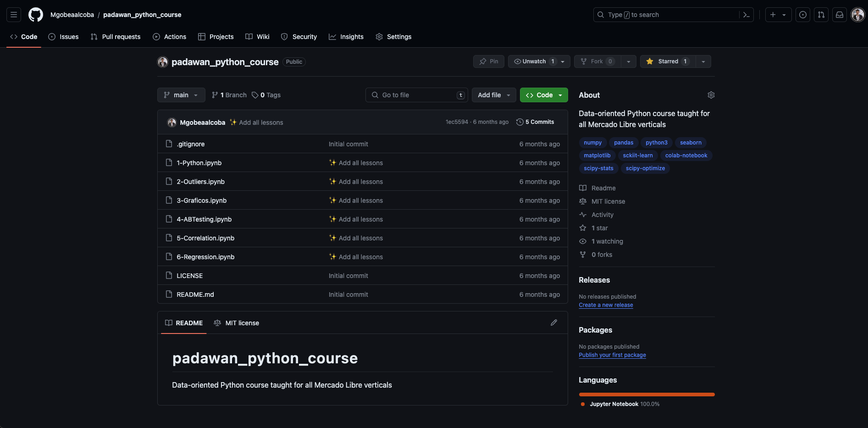Click the numpy topic tag
The width and height of the screenshot is (868, 428).
[x=592, y=143]
